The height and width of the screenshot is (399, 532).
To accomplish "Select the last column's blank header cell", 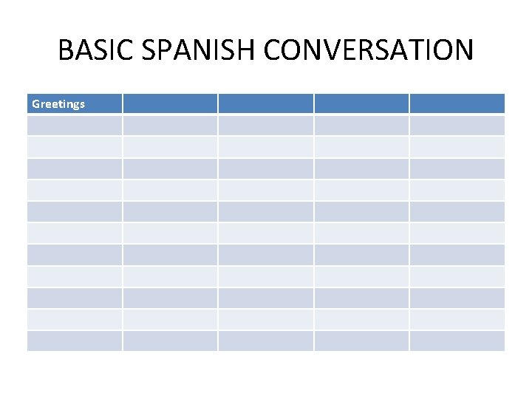I will click(457, 103).
